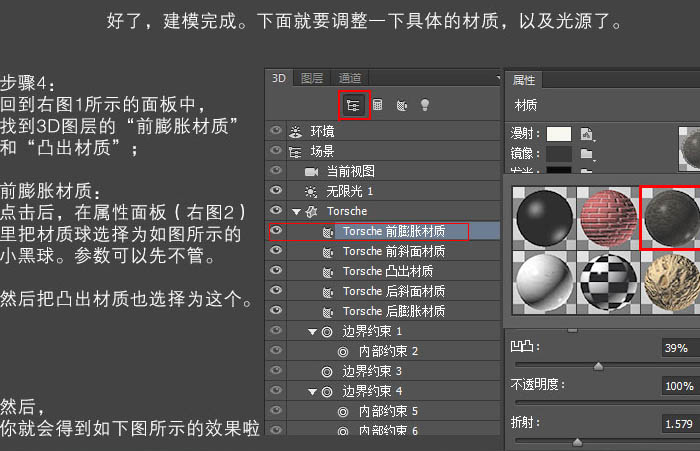Click constraint icon of 边界约束 1

click(327, 332)
